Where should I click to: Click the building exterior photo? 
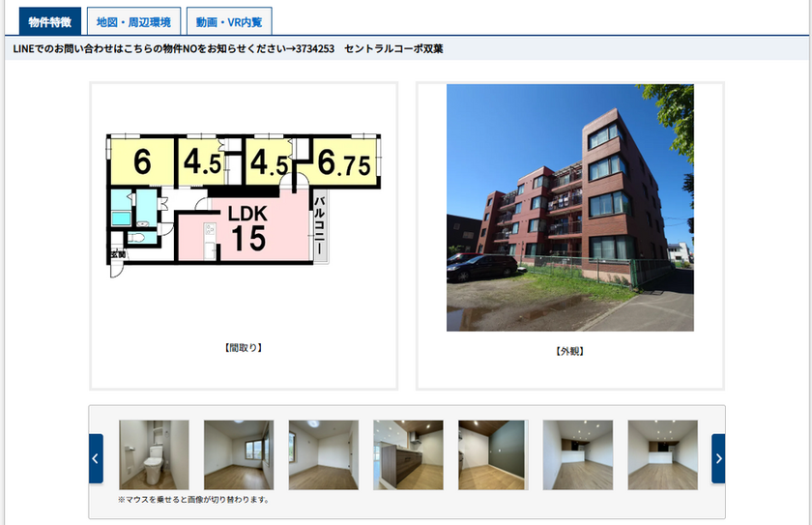(x=569, y=208)
